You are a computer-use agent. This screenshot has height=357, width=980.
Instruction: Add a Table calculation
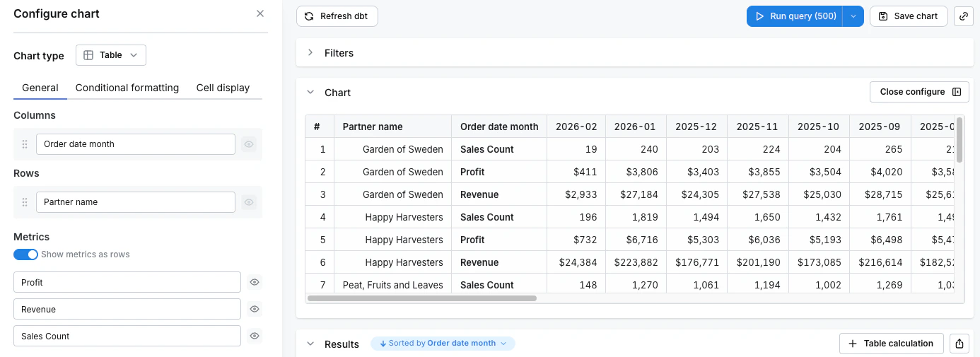(891, 344)
